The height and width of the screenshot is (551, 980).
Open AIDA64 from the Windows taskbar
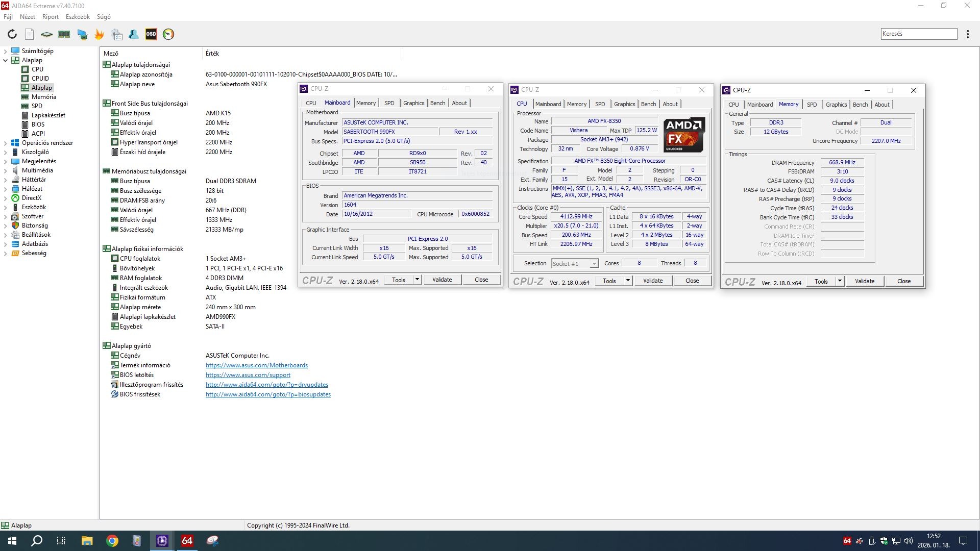(187, 541)
